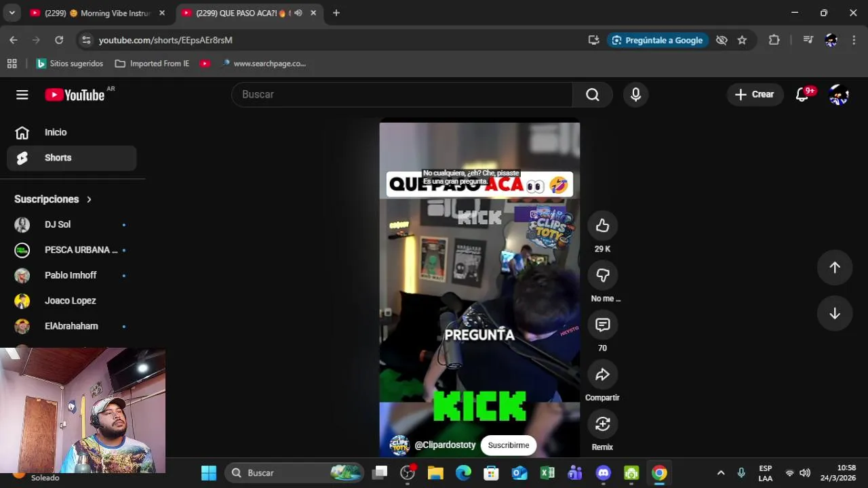Open a new browser tab
Image resolution: width=868 pixels, height=488 pixels.
pos(336,13)
